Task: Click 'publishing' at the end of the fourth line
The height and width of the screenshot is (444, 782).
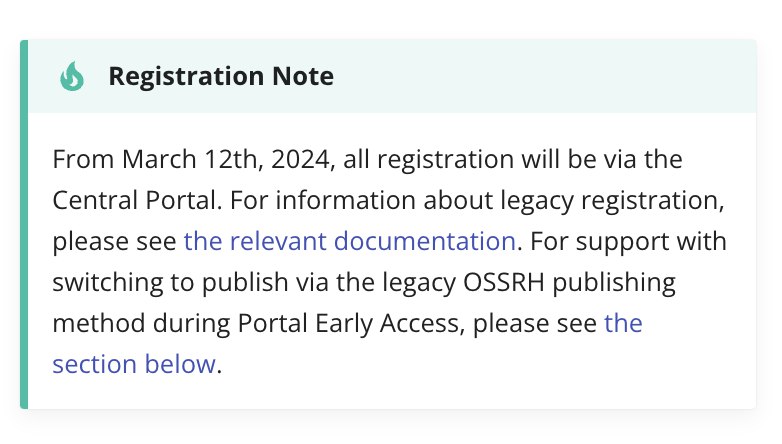Action: click(x=614, y=282)
